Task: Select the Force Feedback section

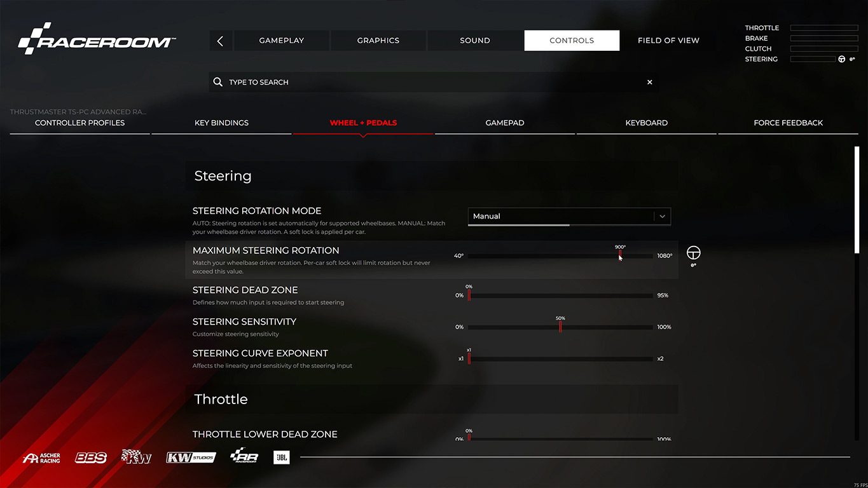Action: click(x=788, y=123)
